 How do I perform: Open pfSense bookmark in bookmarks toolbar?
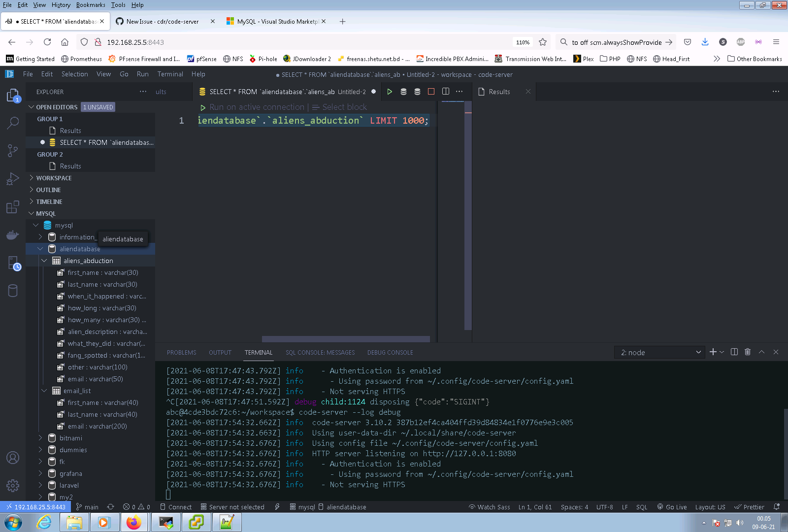click(x=202, y=59)
